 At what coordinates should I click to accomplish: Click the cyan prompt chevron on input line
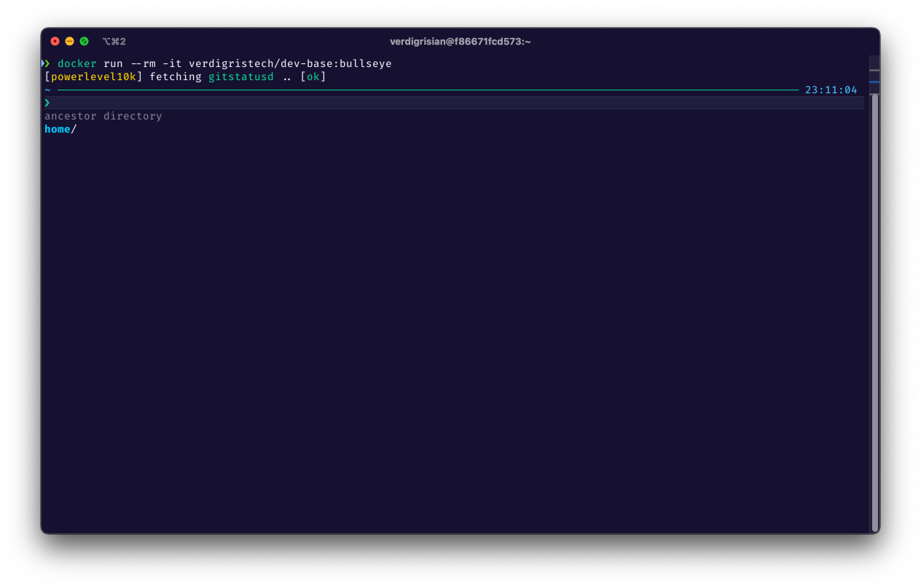click(47, 103)
